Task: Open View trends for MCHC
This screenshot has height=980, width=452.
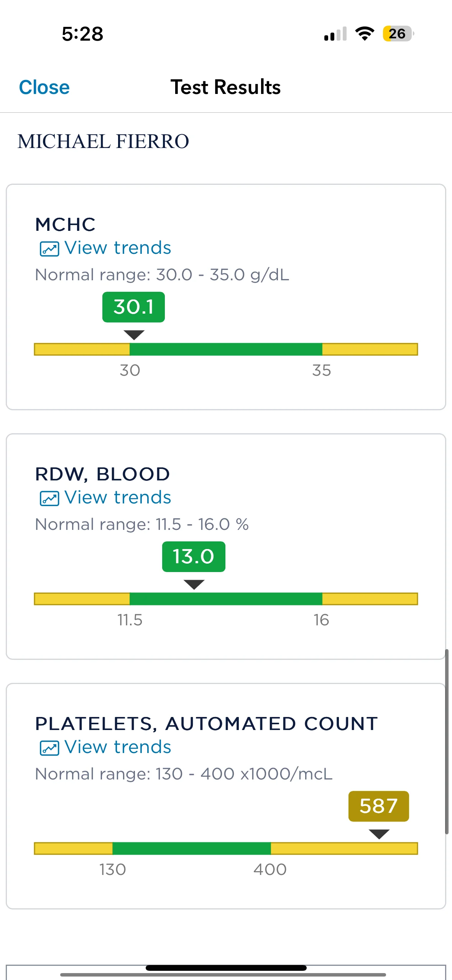Action: click(x=117, y=248)
